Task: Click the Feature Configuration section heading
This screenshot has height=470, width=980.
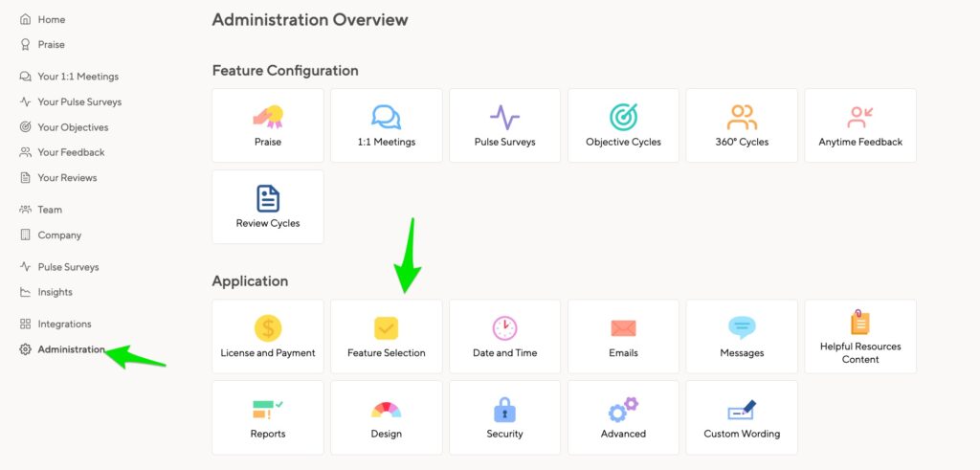Action: (285, 71)
